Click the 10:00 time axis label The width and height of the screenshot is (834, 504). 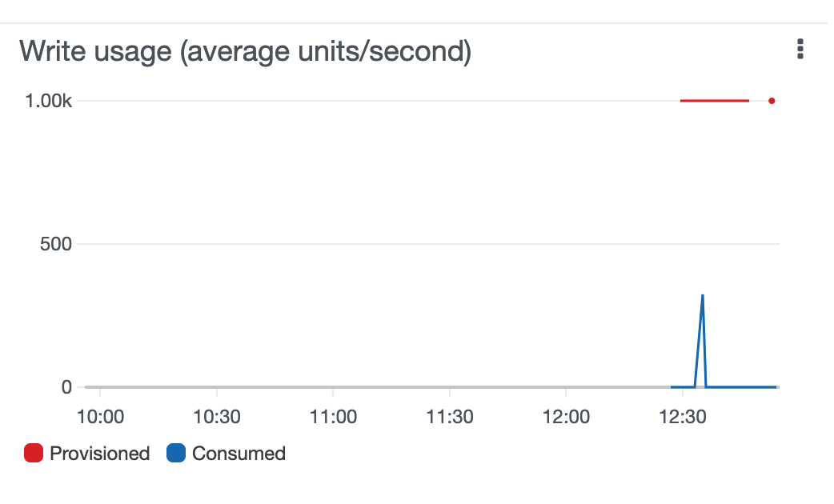[100, 417]
